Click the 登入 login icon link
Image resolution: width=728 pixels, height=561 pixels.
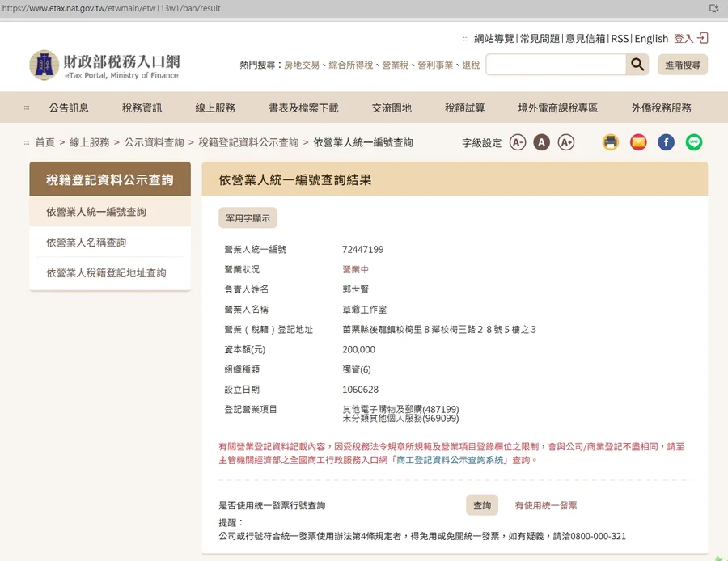692,38
